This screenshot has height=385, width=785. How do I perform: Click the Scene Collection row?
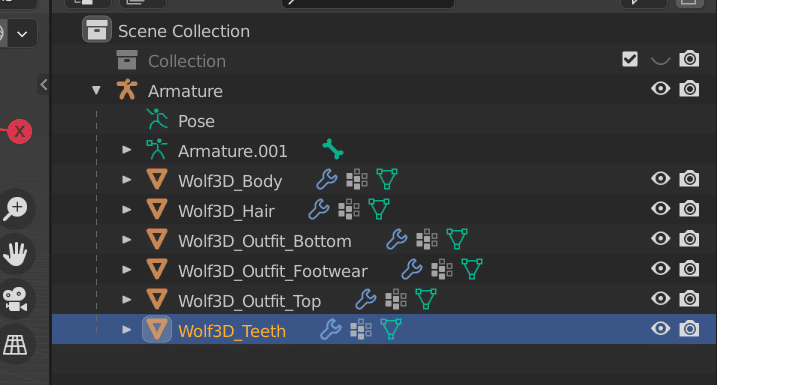click(x=384, y=31)
